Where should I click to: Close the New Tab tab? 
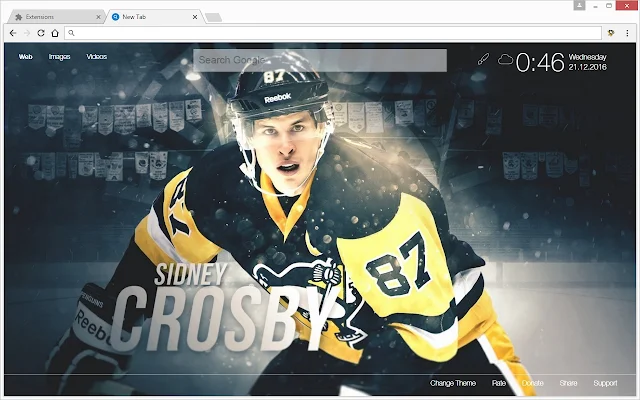tap(195, 17)
